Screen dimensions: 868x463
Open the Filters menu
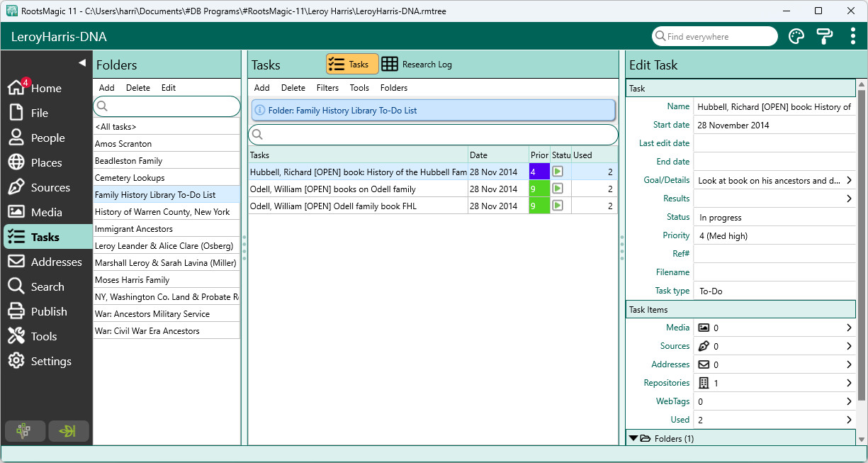(x=327, y=88)
